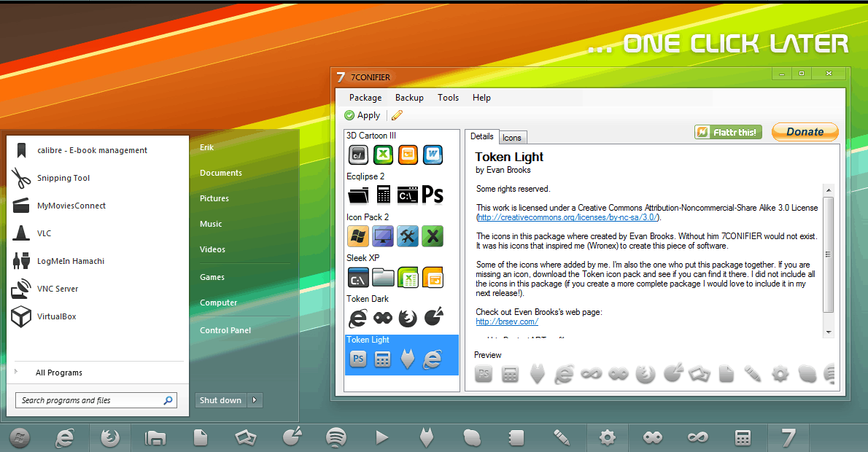The height and width of the screenshot is (452, 868).
Task: Open the Shut down options arrow
Action: (254, 400)
